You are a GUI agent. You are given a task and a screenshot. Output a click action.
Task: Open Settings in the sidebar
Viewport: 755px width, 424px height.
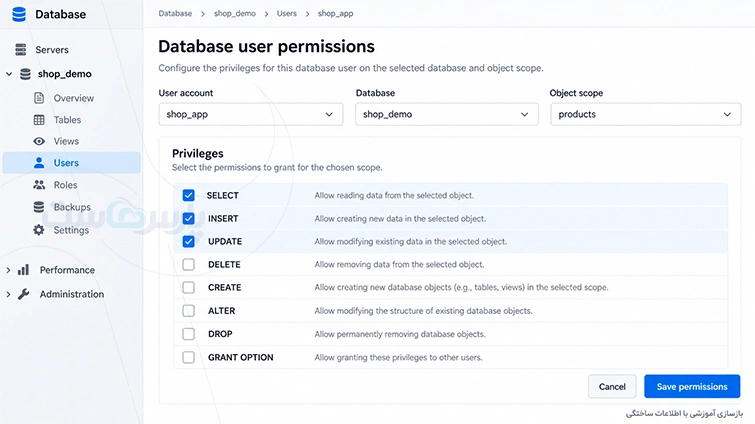[71, 230]
